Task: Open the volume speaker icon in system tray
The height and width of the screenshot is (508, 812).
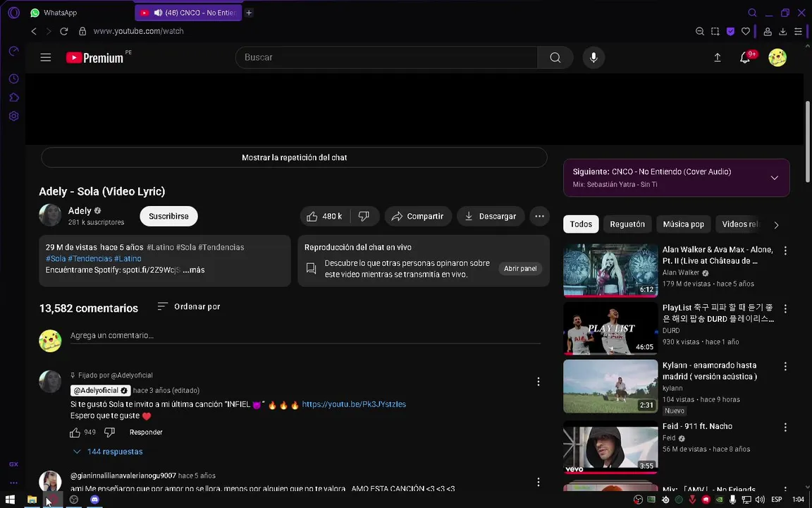Action: [x=760, y=500]
